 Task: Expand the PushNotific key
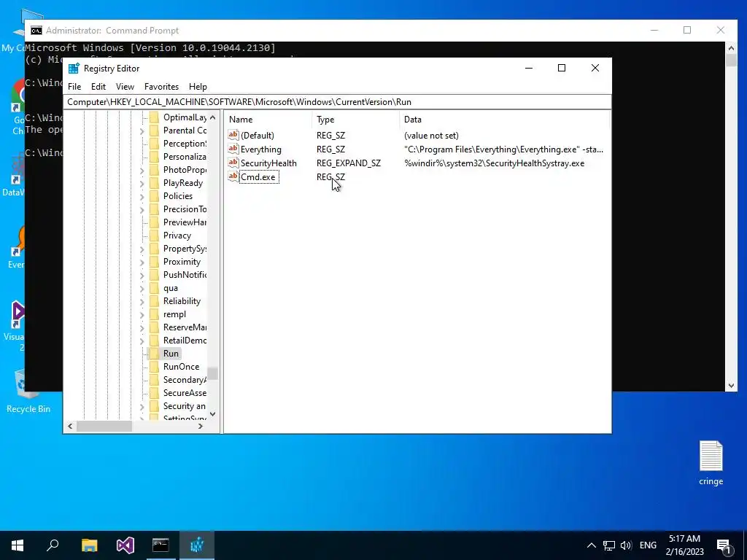pos(142,275)
